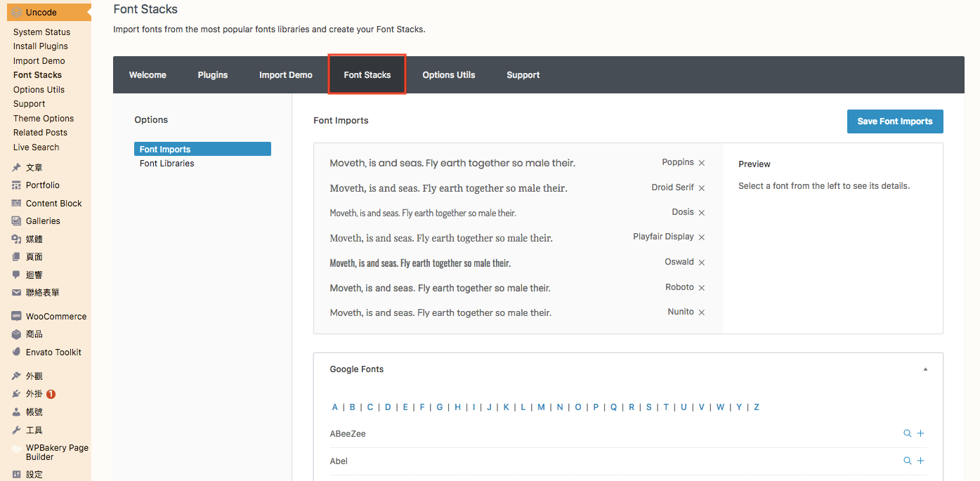Click the magnifier icon for Abel font

coord(907,461)
